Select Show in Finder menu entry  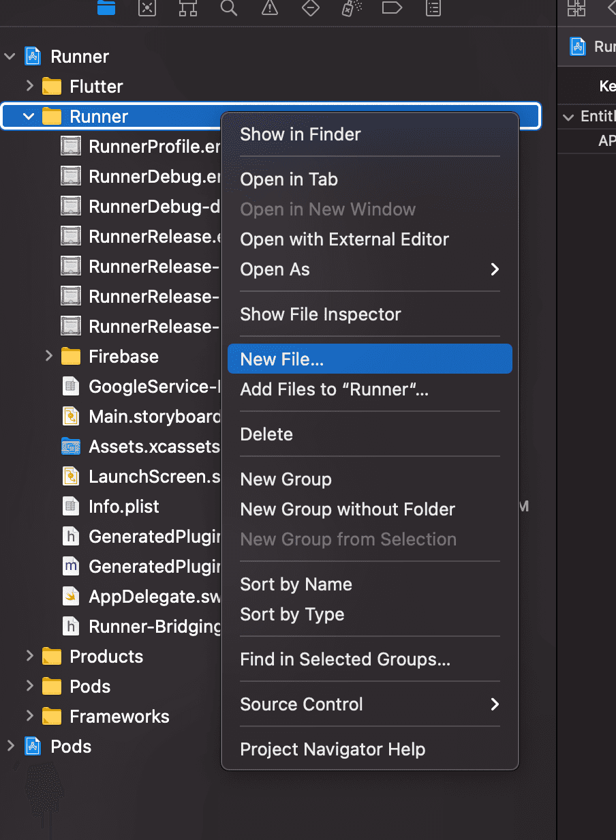tap(301, 134)
